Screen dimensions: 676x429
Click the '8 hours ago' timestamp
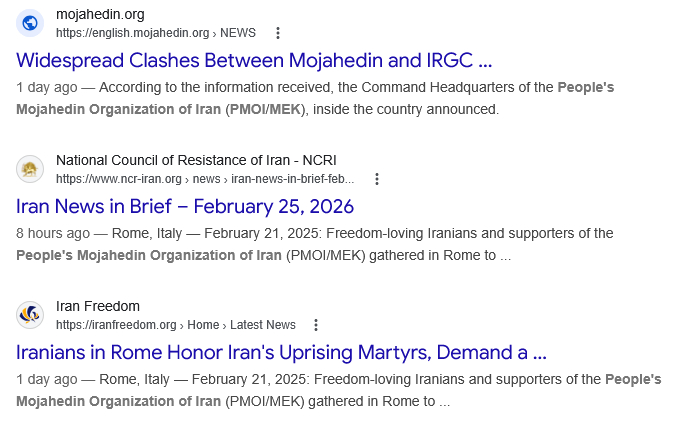(53, 233)
